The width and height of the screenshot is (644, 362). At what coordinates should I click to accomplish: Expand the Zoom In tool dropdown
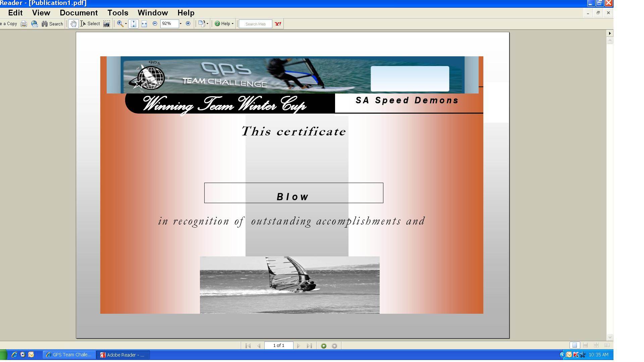click(x=126, y=24)
